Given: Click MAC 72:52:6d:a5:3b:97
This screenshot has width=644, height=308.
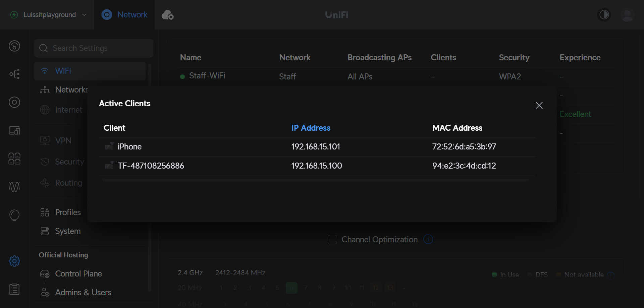Looking at the screenshot, I should tap(464, 147).
